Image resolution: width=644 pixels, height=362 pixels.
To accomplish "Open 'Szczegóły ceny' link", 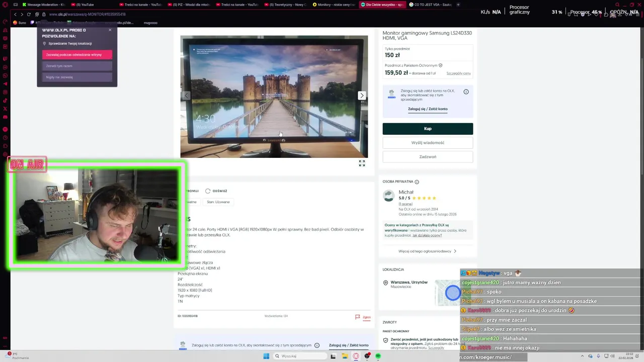I will (458, 73).
